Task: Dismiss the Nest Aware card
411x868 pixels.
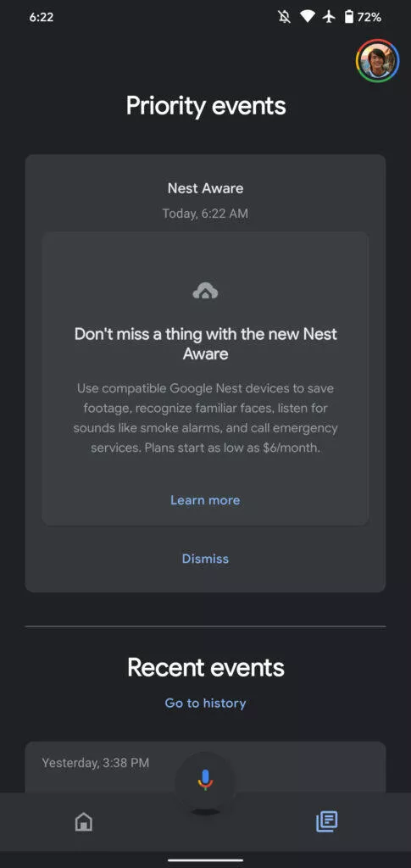Action: coord(205,559)
